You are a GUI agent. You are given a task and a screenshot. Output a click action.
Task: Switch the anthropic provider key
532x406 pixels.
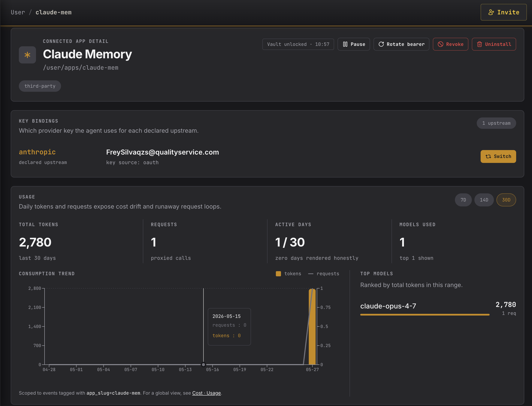point(498,156)
